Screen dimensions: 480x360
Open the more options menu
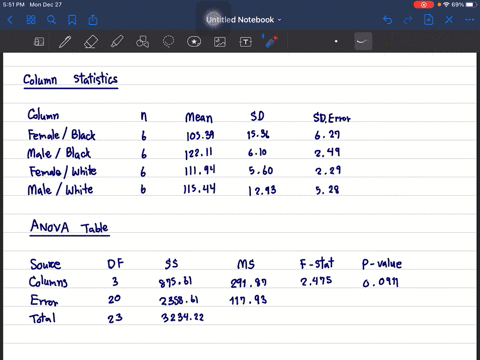coord(470,20)
